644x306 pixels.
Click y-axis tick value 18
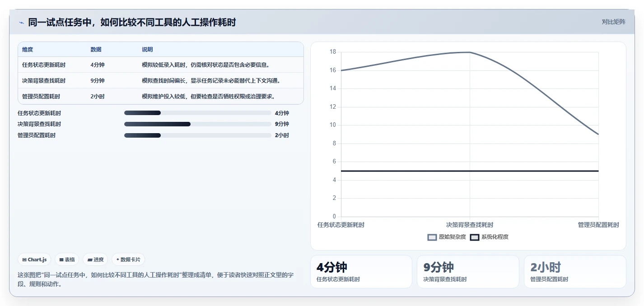[x=333, y=52]
